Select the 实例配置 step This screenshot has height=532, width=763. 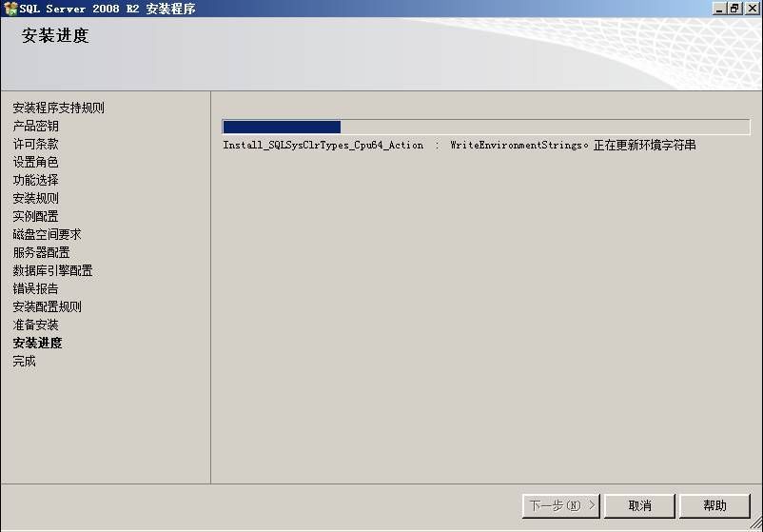(35, 216)
